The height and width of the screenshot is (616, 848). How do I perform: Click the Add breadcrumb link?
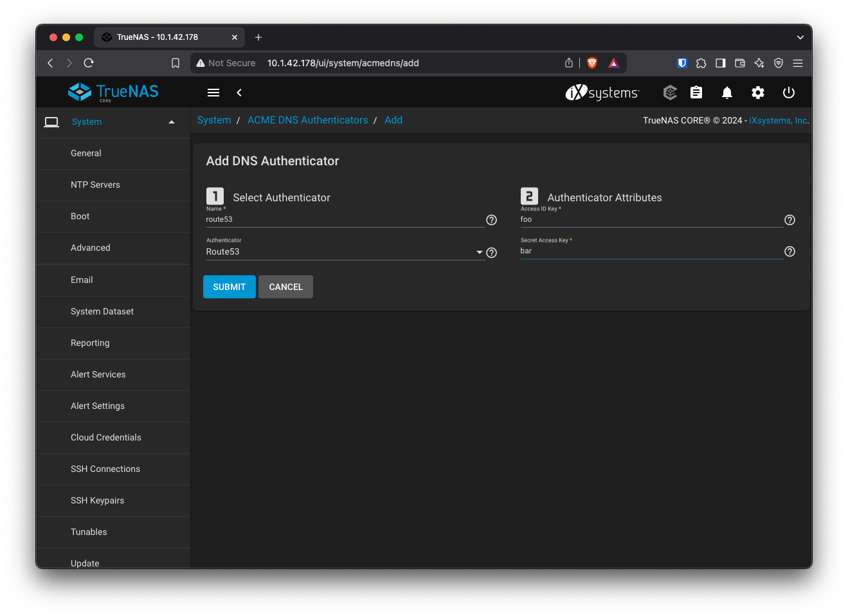393,120
